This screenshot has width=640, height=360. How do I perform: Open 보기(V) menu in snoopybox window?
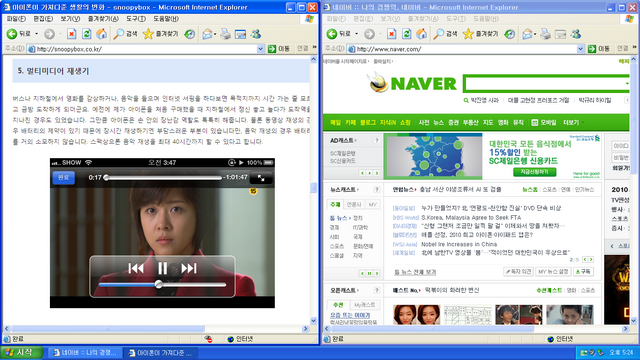[70, 19]
